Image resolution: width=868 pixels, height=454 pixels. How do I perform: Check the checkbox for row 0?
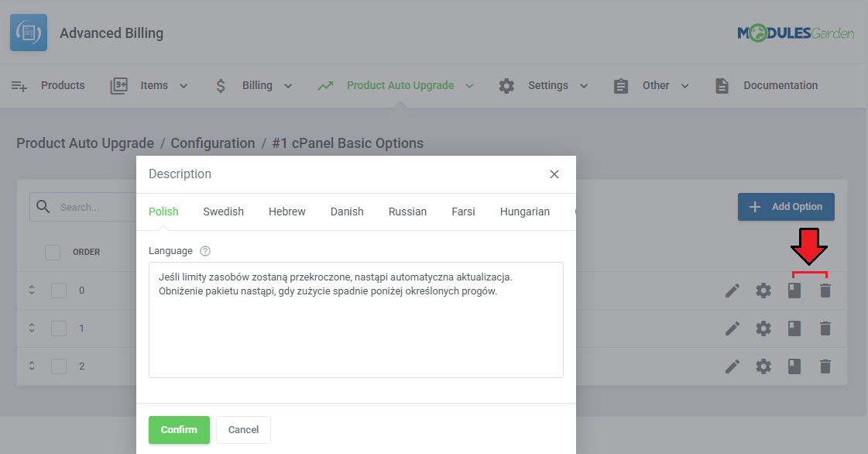tap(59, 291)
